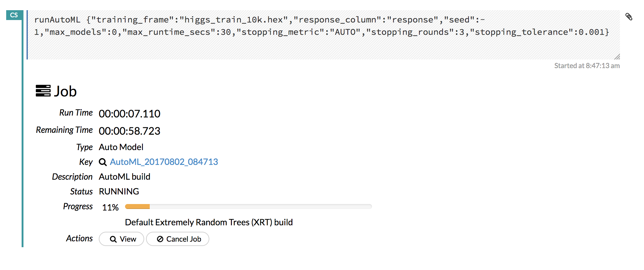Click the magnifier icon next to Key

point(103,162)
